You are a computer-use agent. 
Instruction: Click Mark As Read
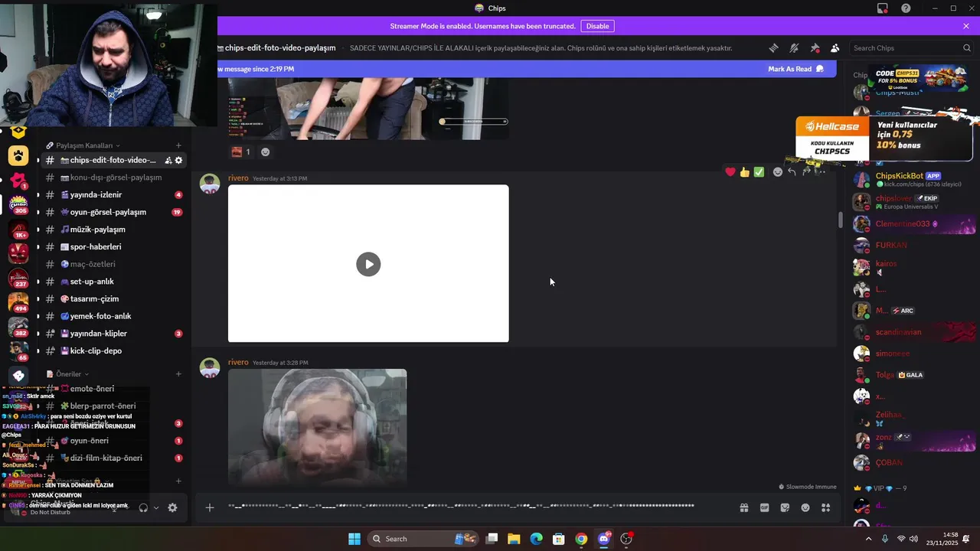796,69
